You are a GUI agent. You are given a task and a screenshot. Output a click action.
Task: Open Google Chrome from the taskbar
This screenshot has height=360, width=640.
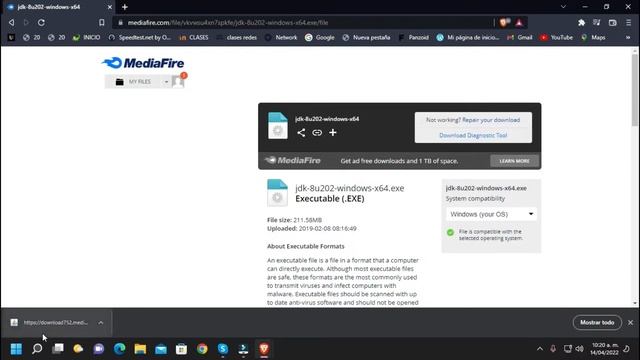[x=202, y=349]
